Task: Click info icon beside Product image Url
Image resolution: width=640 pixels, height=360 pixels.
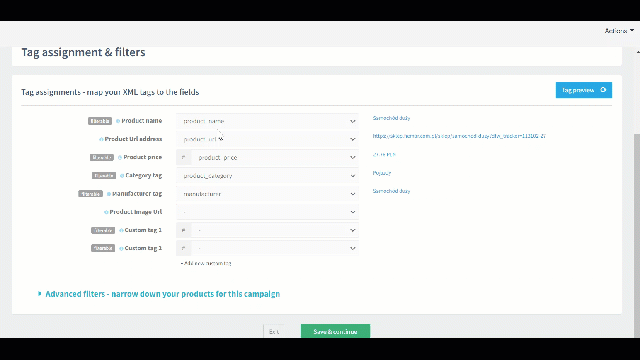Action: [x=106, y=212]
